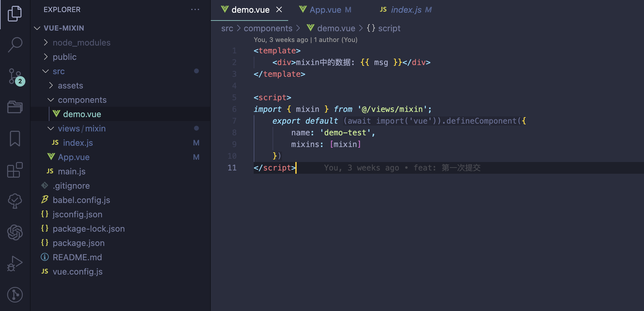The width and height of the screenshot is (644, 311).
Task: Open Explorer more actions ellipsis
Action: click(195, 9)
